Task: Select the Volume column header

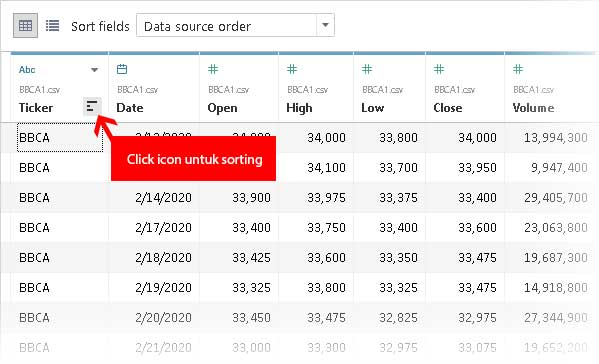Action: point(533,108)
